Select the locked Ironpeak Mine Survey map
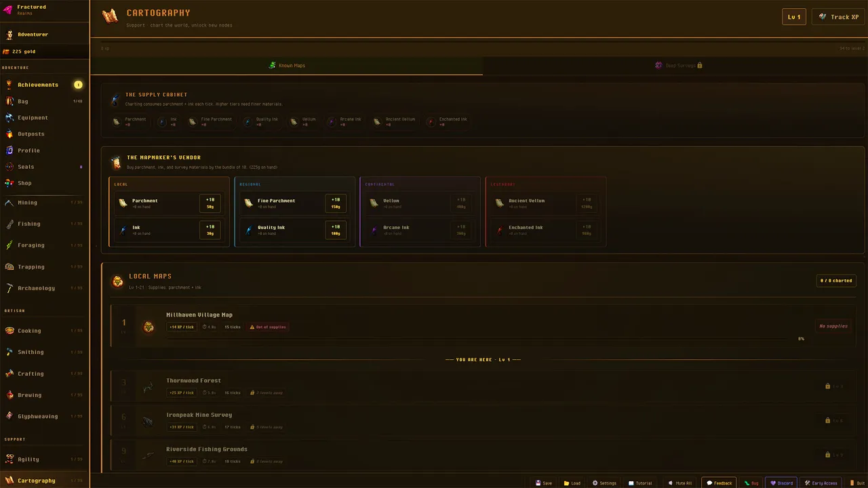The width and height of the screenshot is (868, 488). pyautogui.click(x=483, y=421)
